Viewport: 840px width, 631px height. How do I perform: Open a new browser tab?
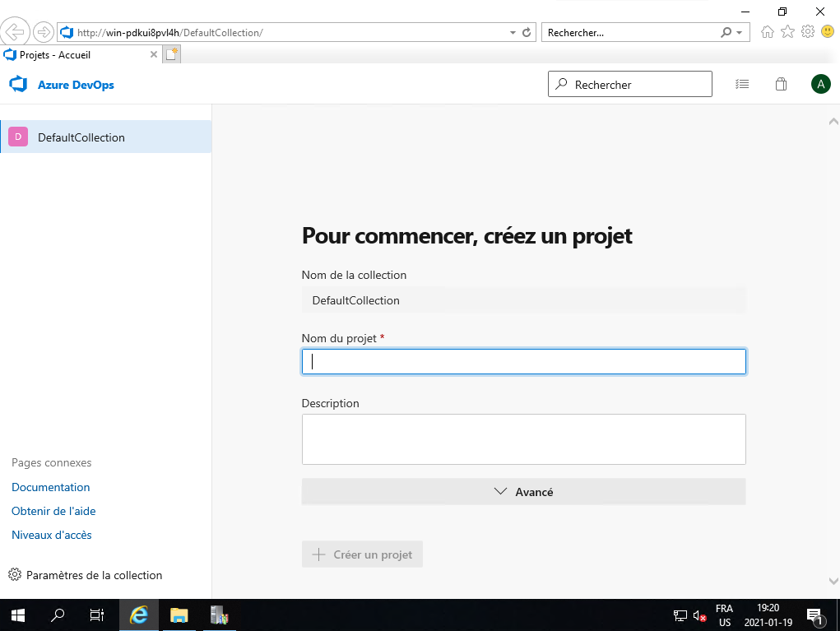pyautogui.click(x=171, y=55)
